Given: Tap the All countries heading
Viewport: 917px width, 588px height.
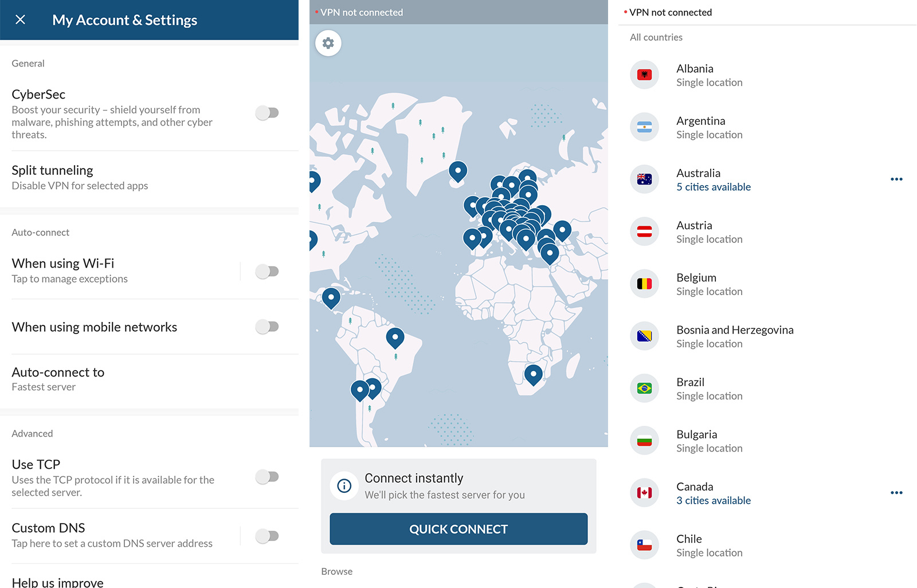Looking at the screenshot, I should pos(656,37).
